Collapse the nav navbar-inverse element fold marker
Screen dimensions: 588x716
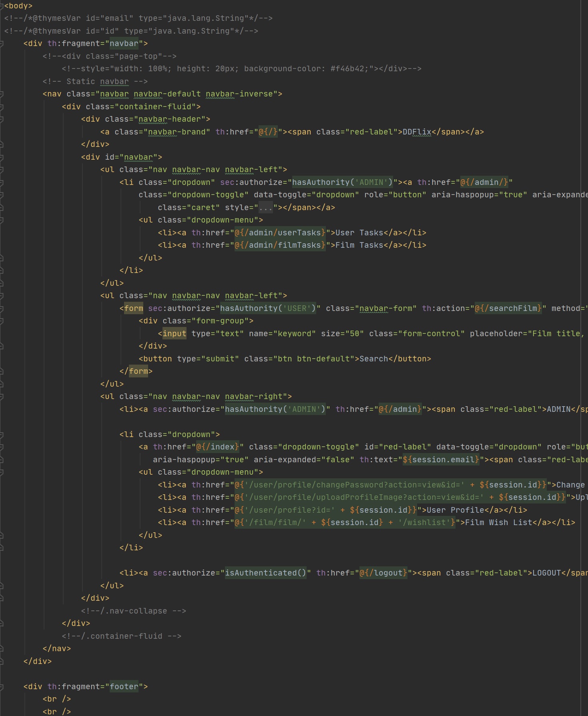pos(2,94)
